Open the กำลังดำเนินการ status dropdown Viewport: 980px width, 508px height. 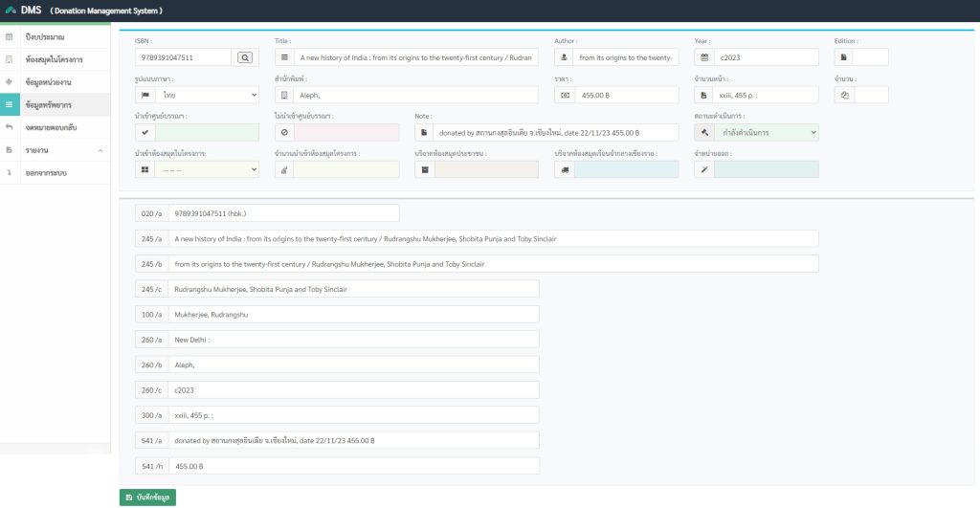coord(766,132)
